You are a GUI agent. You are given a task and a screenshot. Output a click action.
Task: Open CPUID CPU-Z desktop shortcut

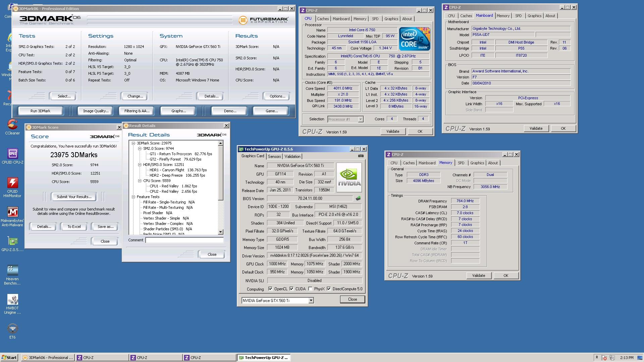[x=12, y=156]
